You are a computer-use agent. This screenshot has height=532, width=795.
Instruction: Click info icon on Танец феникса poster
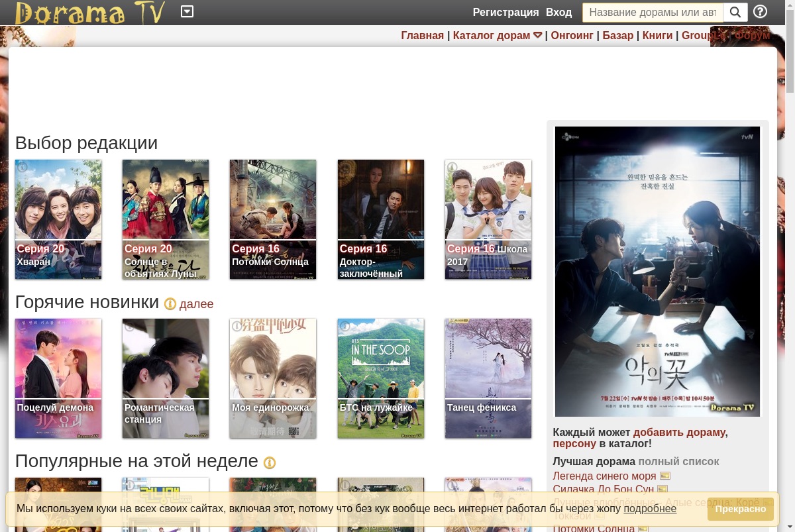(x=452, y=326)
